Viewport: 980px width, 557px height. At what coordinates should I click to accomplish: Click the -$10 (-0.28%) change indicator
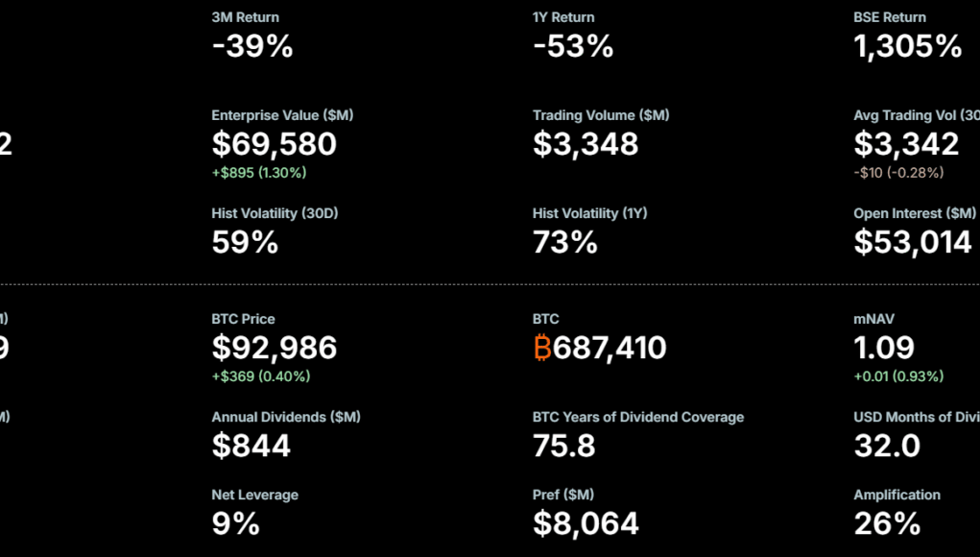click(898, 173)
